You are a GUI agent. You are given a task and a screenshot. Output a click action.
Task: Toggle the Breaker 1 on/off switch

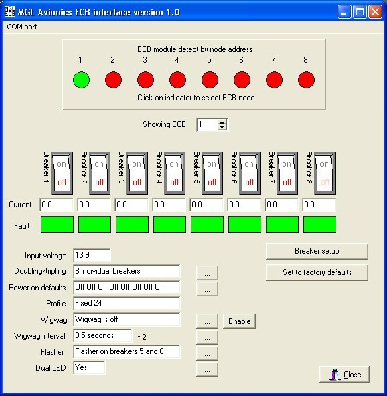pos(62,173)
